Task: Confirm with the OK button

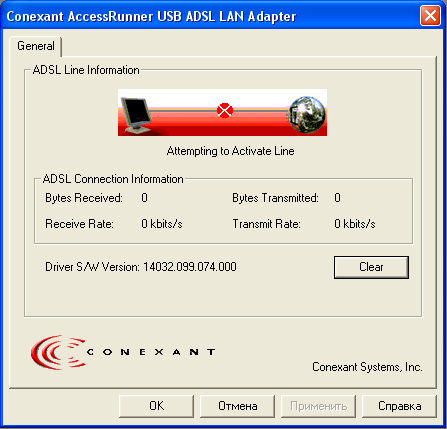Action: (x=156, y=406)
